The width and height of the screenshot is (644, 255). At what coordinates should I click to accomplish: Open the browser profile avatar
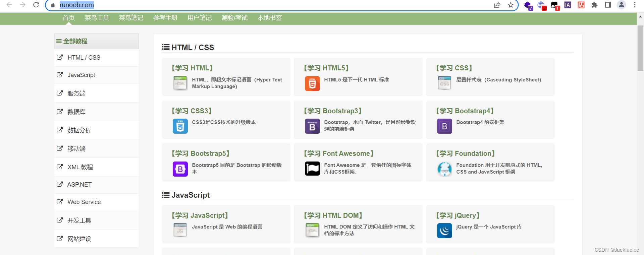tap(622, 5)
